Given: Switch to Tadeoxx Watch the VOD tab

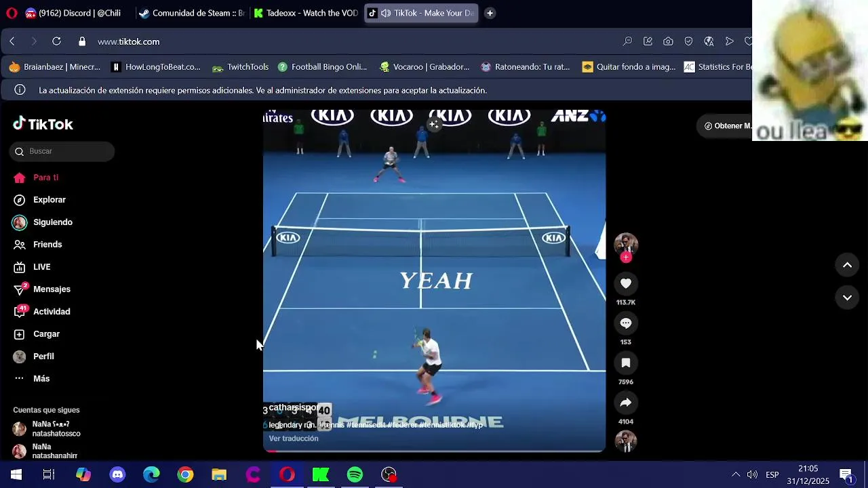Looking at the screenshot, I should (306, 13).
